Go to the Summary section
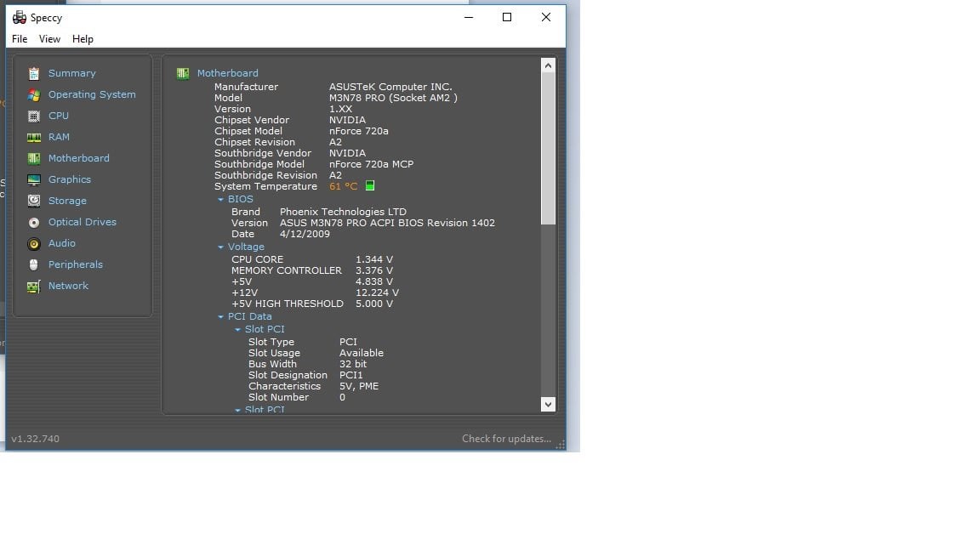Viewport: 980px width, 551px height. 71,73
